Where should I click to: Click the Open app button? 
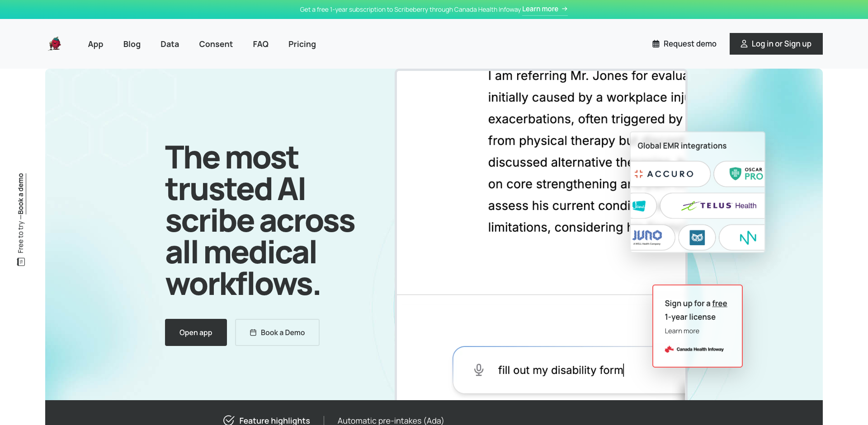point(195,332)
